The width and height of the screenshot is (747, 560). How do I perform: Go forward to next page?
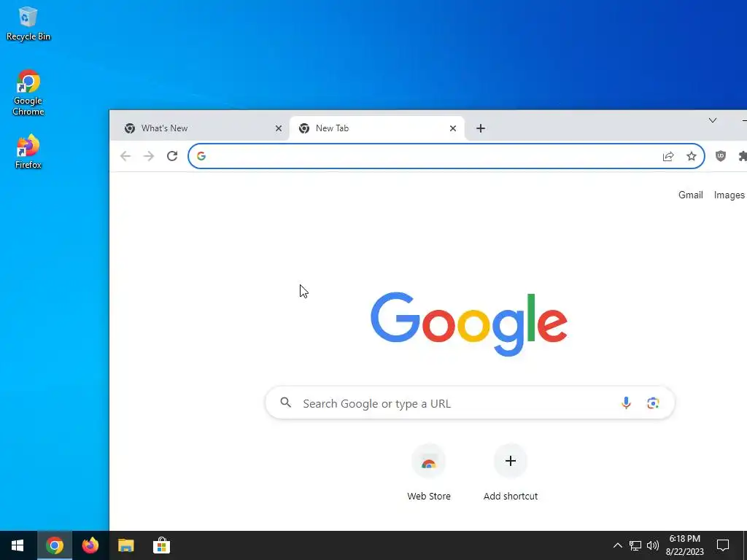[149, 156]
